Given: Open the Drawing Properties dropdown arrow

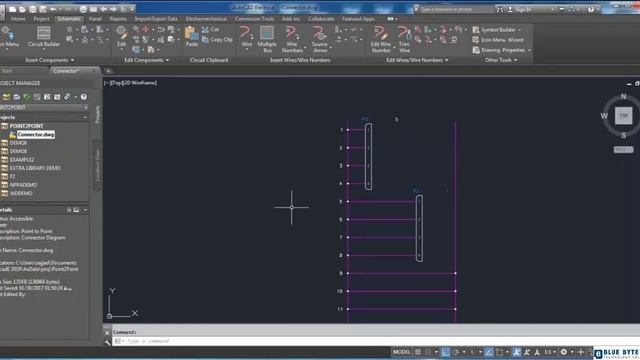Looking at the screenshot, I should tap(529, 50).
